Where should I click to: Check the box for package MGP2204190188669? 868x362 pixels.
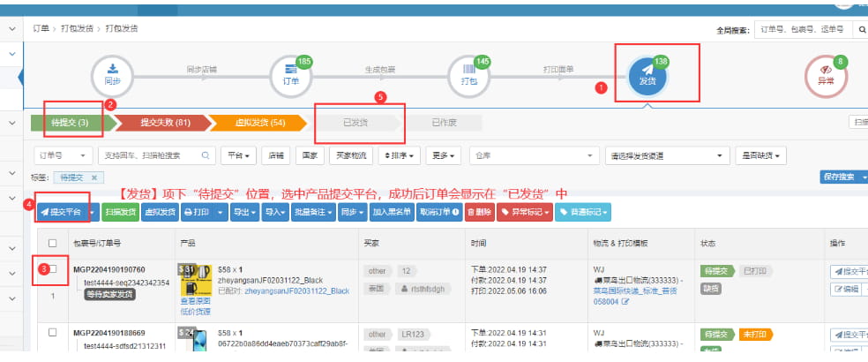point(53,333)
